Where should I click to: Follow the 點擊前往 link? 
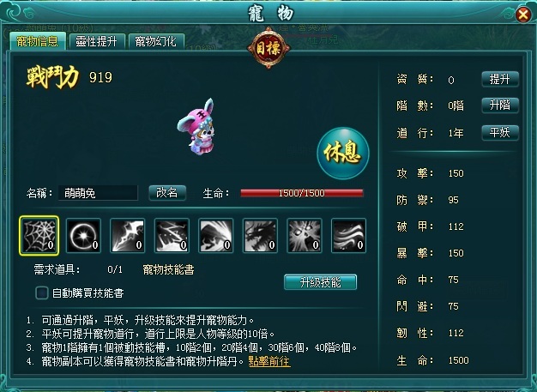click(x=269, y=361)
